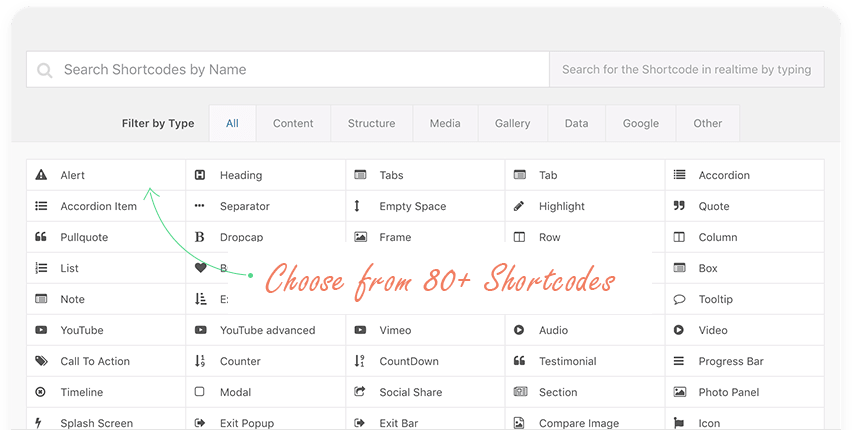Select the Modal shortcode
Viewport: 852px width, 430px height.
pos(265,392)
